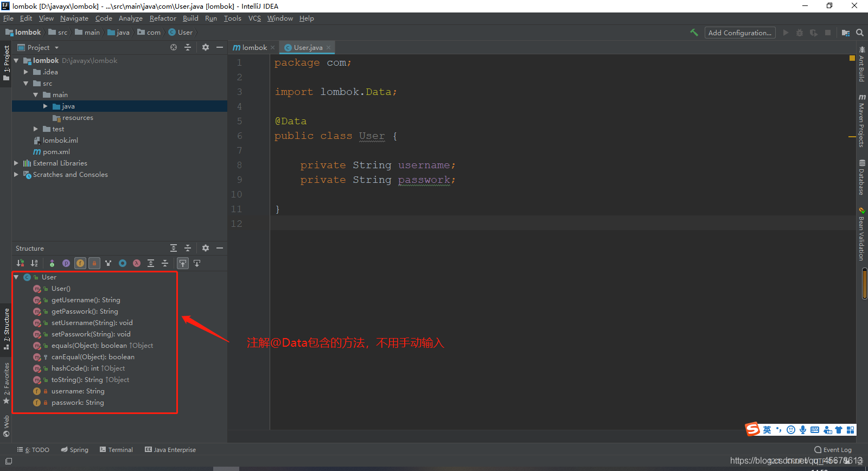The image size is (868, 471).
Task: Collapse the src folder
Action: pos(26,84)
